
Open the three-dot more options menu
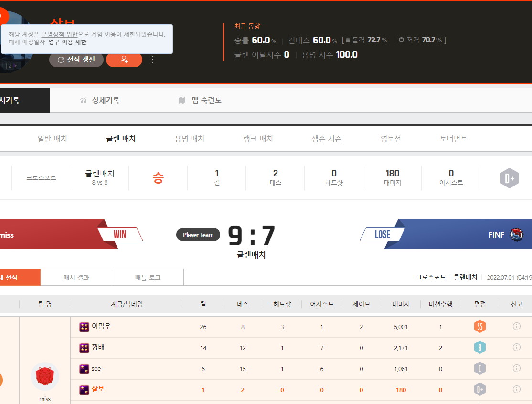152,60
